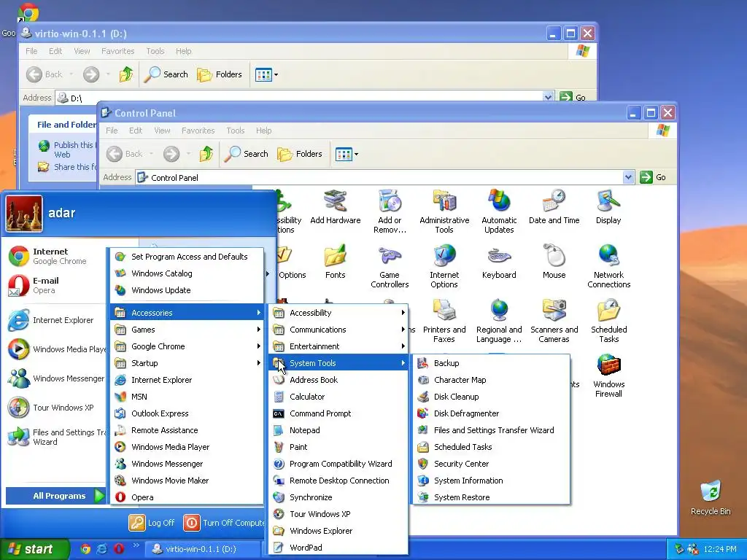Open Scheduled Tasks icon in Control Panel
Screen dimensions: 747x560
(608, 322)
